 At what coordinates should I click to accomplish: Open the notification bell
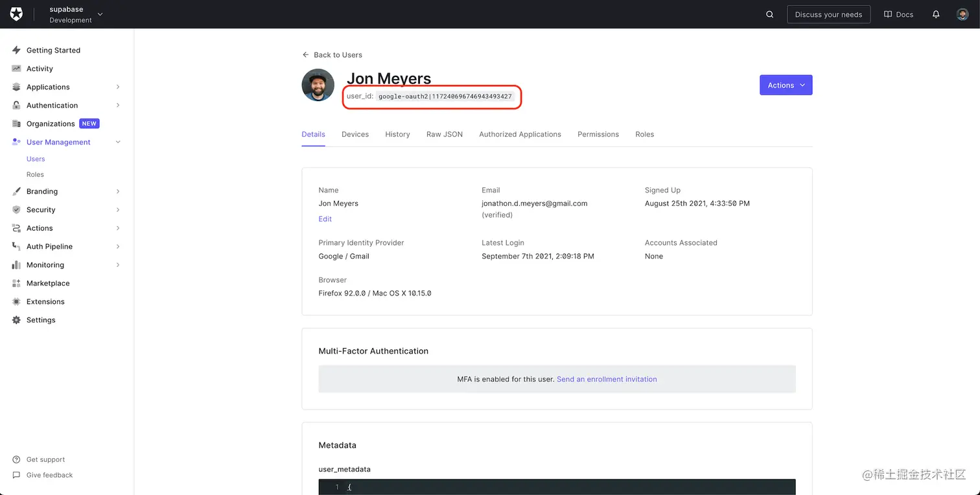click(x=936, y=14)
